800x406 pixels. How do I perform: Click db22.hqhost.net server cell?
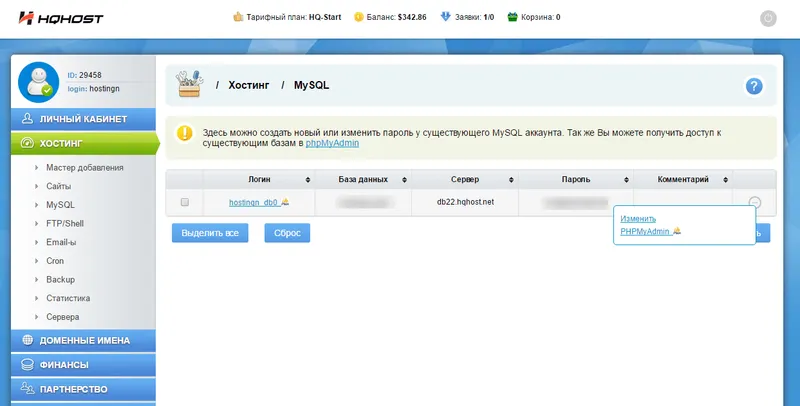[x=465, y=202]
